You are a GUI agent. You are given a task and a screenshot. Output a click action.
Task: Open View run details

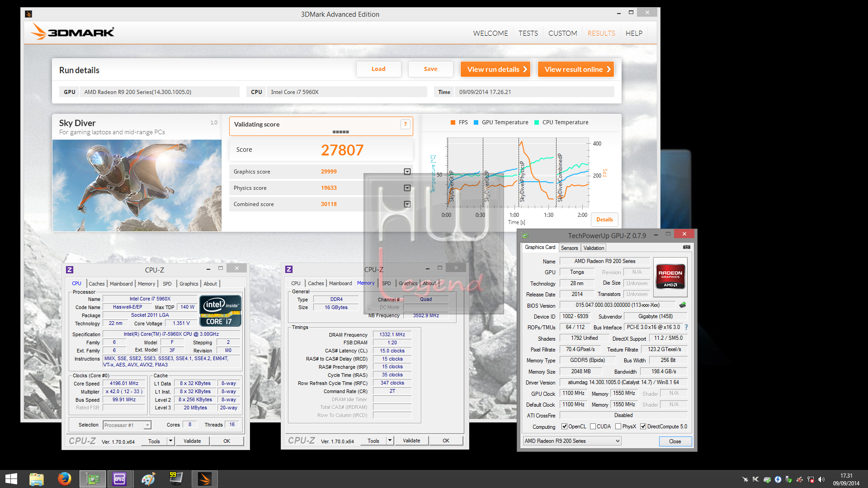click(495, 69)
